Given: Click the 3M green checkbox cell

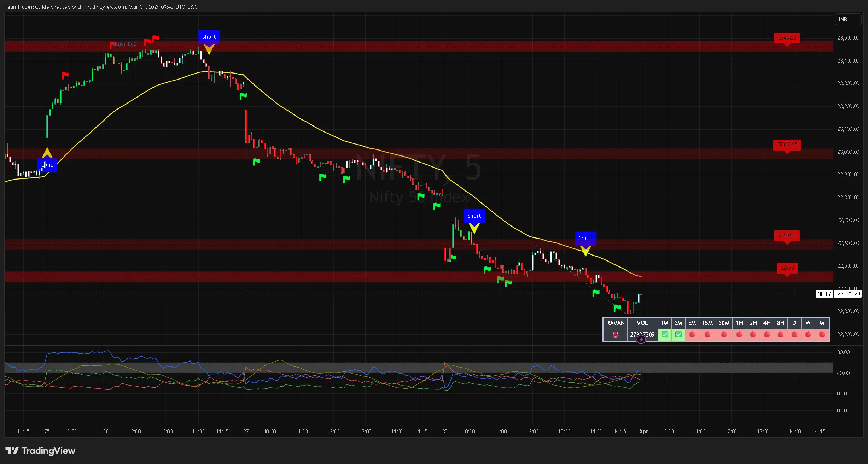Looking at the screenshot, I should coord(678,335).
